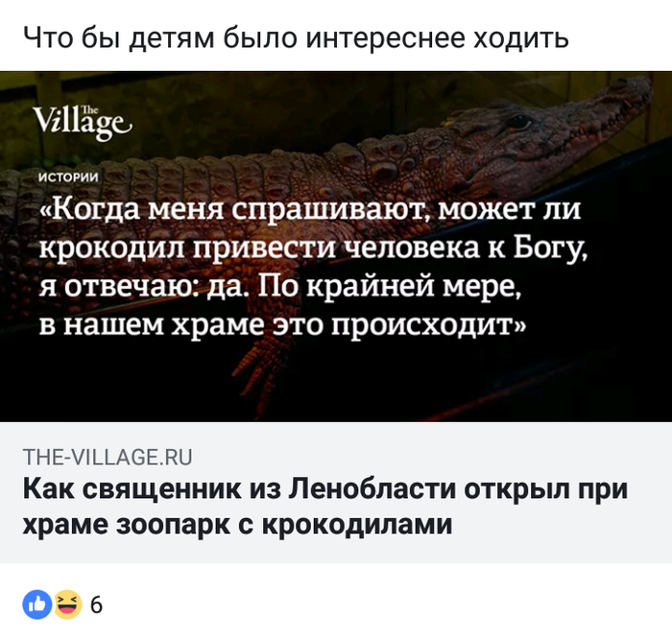Open the THE-VILLAGE.RU source domain link

click(x=108, y=457)
